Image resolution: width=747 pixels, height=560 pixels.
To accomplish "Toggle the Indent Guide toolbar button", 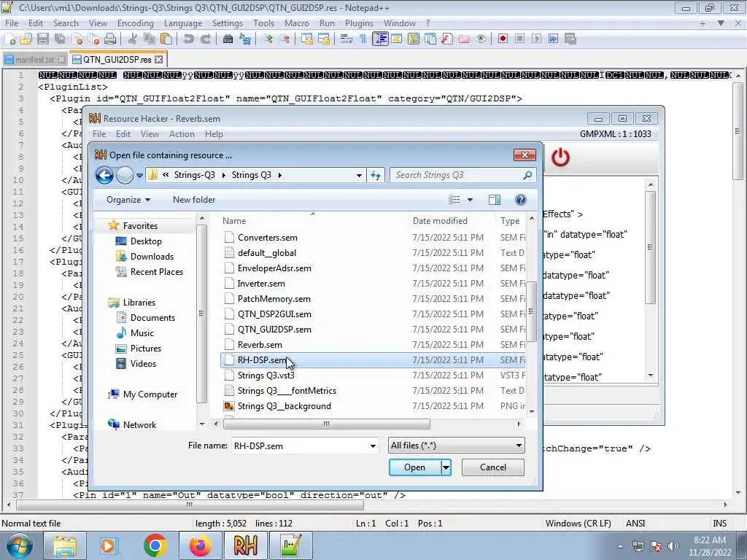I will (x=380, y=39).
